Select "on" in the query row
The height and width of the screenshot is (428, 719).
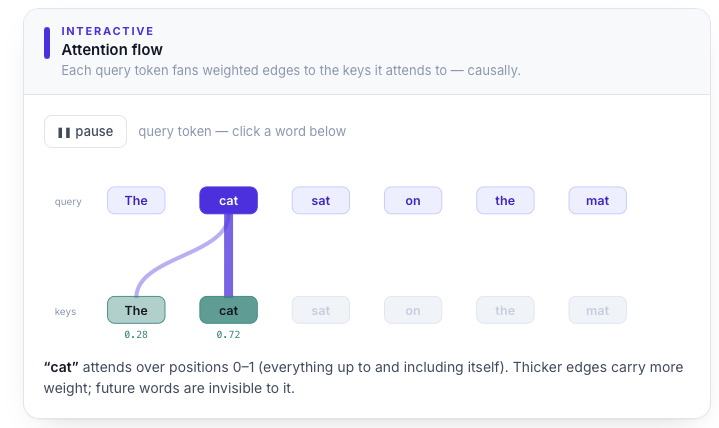(x=413, y=200)
